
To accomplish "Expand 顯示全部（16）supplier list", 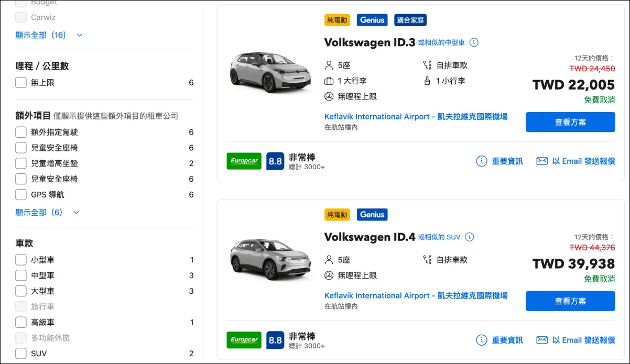I will tap(49, 35).
